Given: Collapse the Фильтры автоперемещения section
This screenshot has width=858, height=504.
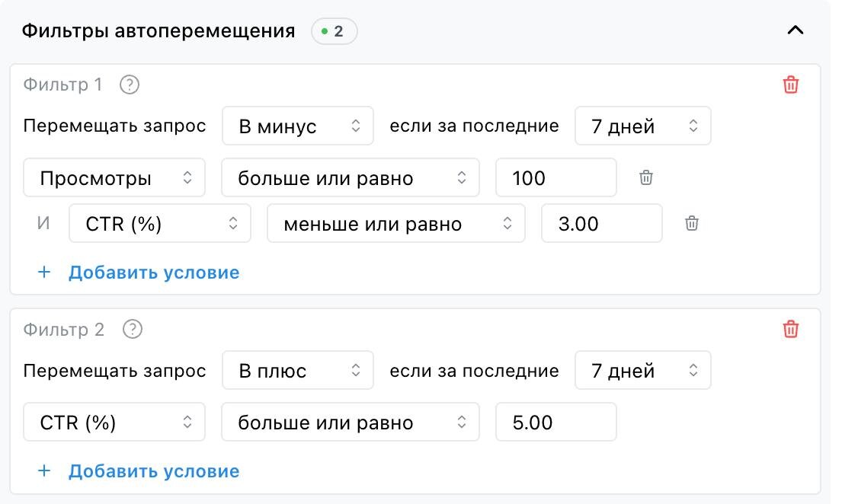Looking at the screenshot, I should point(795,30).
